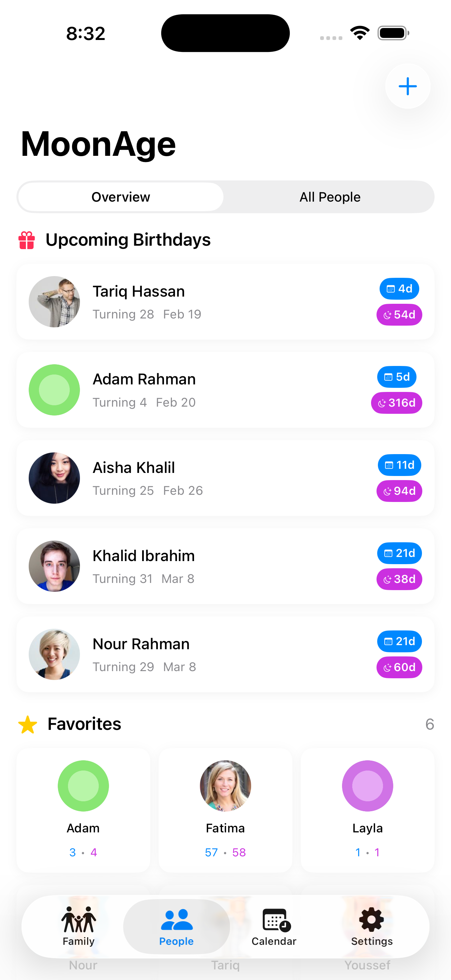451x980 pixels.
Task: Tap Adam Rahman's green avatar
Action: coord(54,390)
